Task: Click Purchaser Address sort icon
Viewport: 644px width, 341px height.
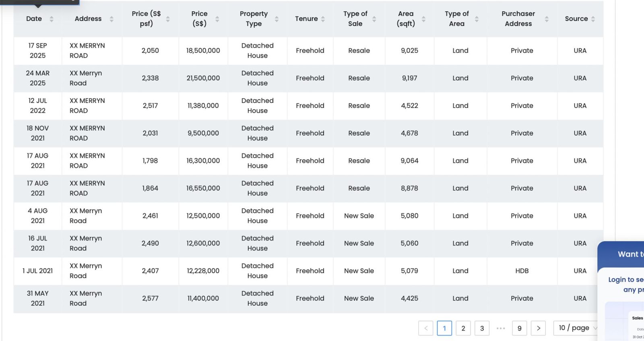Action: [x=547, y=19]
